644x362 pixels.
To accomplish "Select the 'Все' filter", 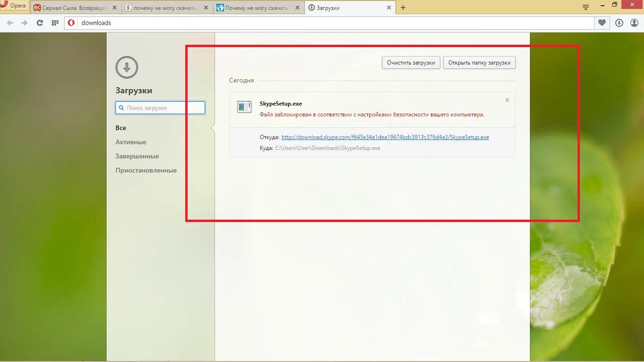I will point(121,128).
